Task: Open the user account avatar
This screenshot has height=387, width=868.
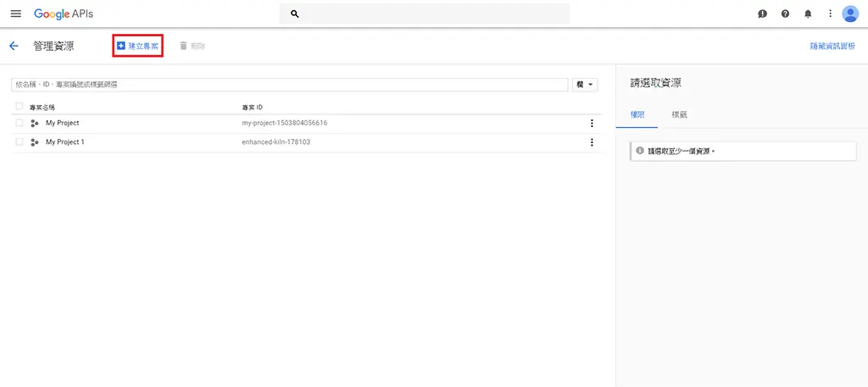Action: point(849,14)
